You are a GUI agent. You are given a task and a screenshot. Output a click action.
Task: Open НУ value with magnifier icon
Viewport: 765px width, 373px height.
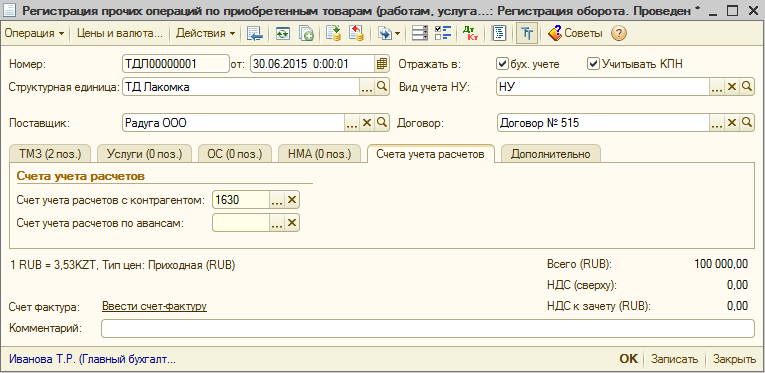746,87
